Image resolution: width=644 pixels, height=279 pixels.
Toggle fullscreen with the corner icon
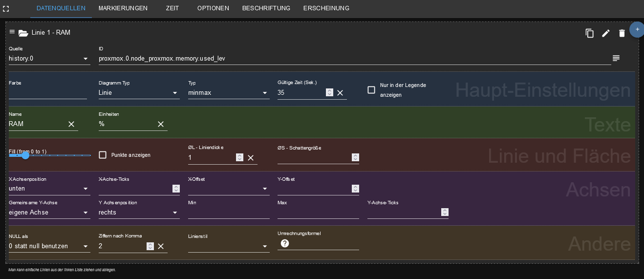point(6,8)
